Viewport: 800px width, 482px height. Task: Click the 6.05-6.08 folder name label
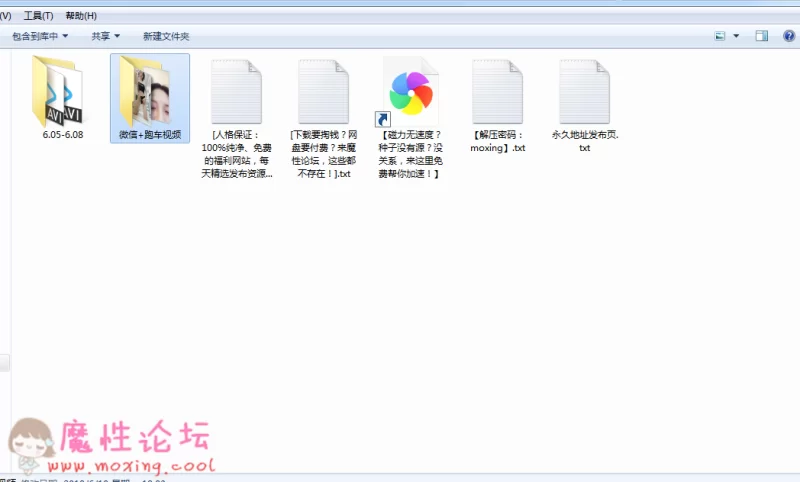pyautogui.click(x=63, y=135)
